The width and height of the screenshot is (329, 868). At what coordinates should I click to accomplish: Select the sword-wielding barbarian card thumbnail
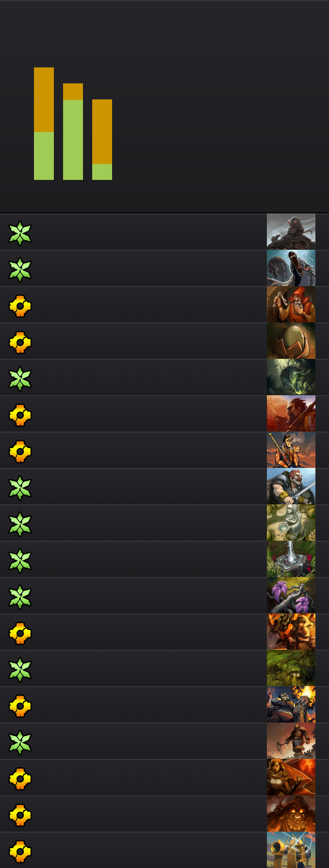[291, 486]
